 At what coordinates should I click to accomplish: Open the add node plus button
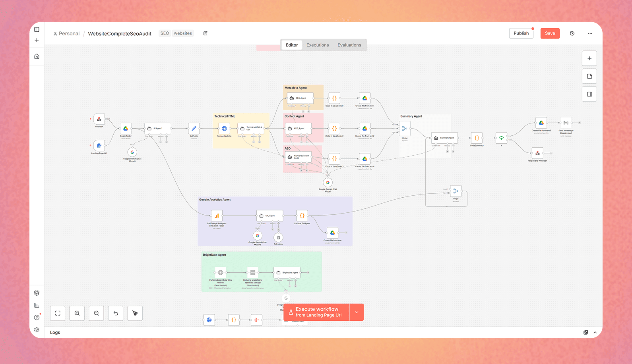tap(589, 58)
